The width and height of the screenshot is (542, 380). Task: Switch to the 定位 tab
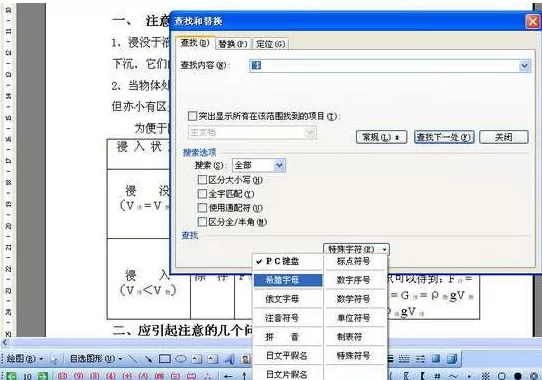(x=270, y=44)
